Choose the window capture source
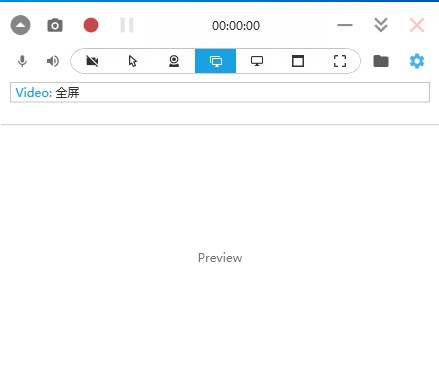Viewport: 439px width, 392px height. click(298, 61)
